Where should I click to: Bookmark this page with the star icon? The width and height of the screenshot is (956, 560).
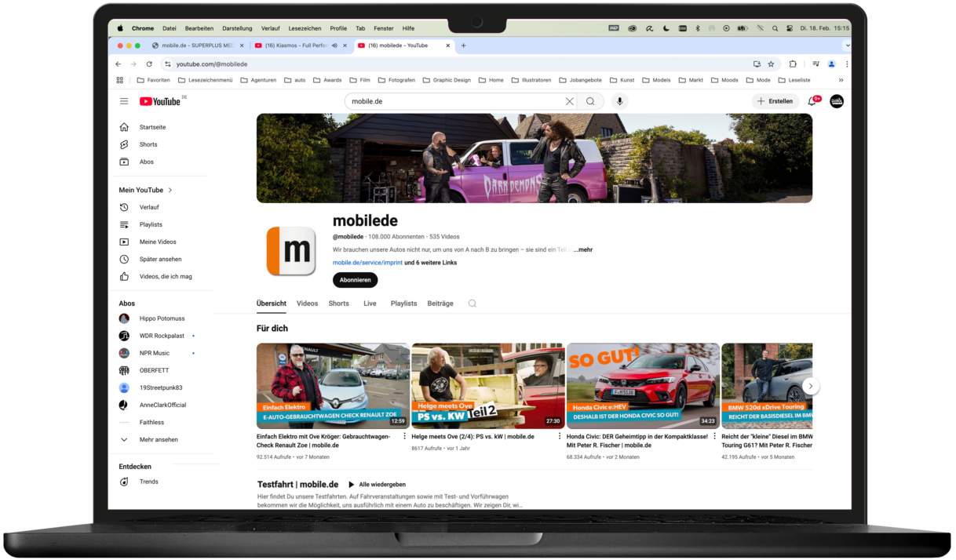(771, 64)
